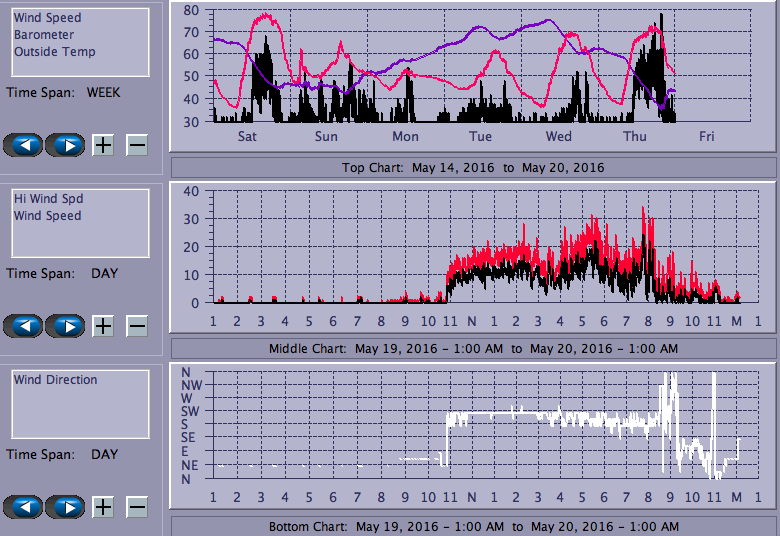
Task: Hit the minus button for Wind Direction chart
Action: (137, 507)
